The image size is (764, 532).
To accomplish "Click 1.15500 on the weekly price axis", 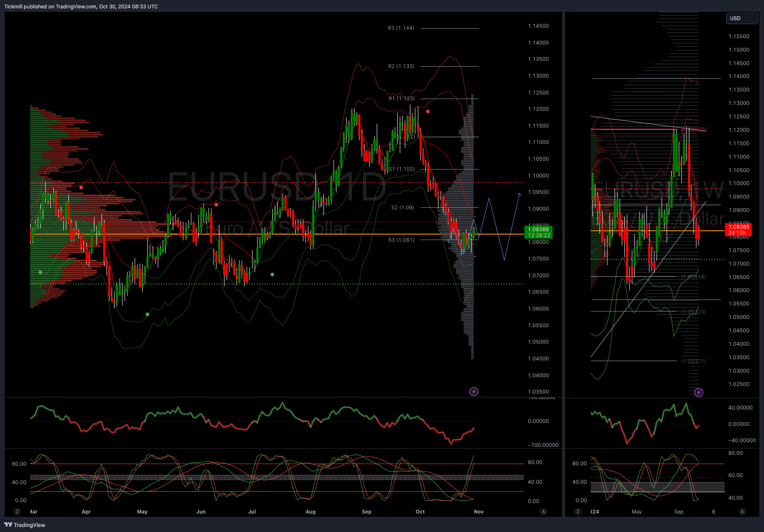I will (739, 37).
